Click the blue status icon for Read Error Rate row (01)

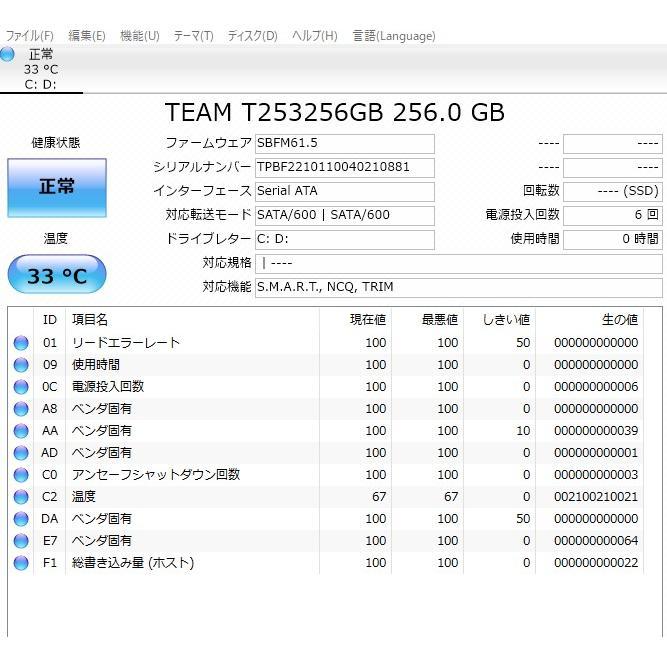[21, 343]
